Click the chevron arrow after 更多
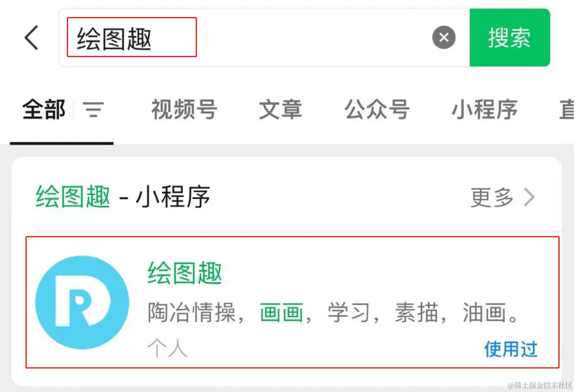Screen dimensions: 575x392 [529, 197]
